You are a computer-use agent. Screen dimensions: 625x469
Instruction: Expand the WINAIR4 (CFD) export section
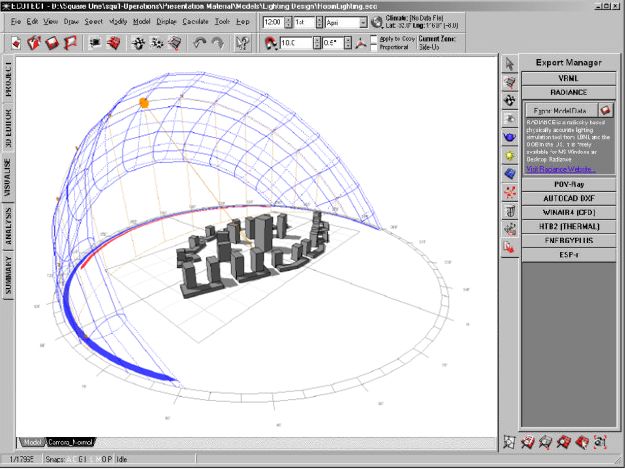[568, 212]
